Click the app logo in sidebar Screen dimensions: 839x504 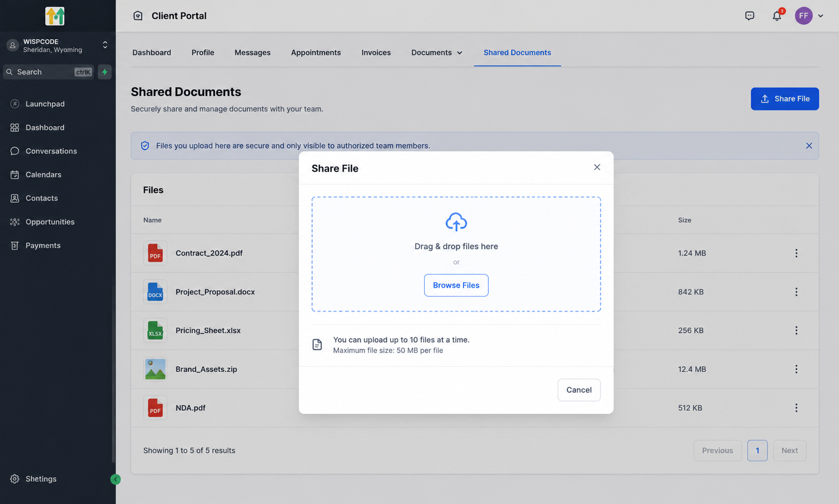(54, 16)
